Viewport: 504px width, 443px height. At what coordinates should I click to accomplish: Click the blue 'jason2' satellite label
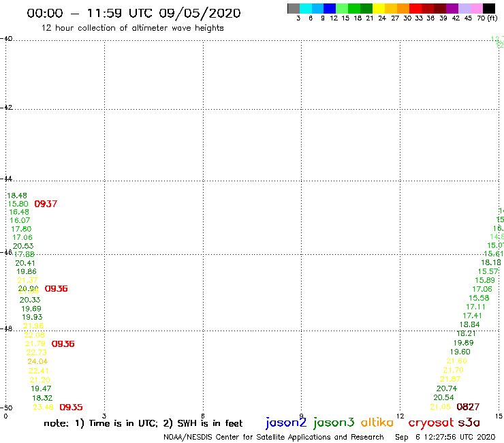point(286,423)
